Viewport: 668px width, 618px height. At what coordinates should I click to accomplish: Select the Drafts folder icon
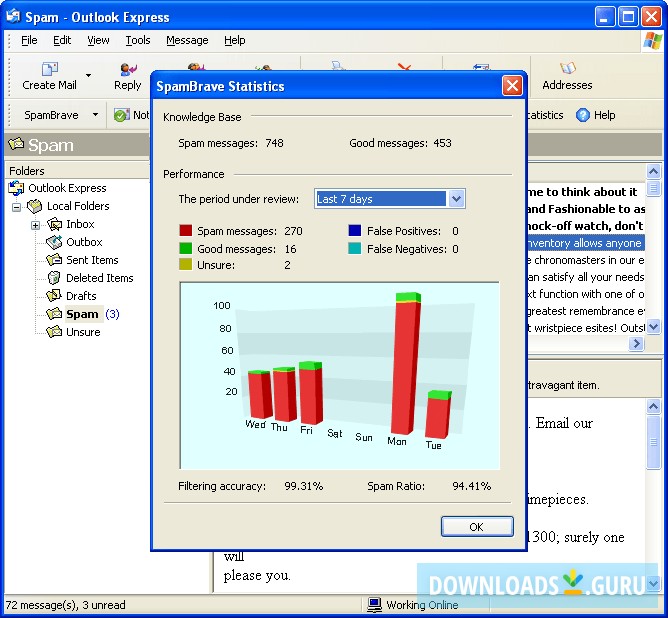[55, 295]
